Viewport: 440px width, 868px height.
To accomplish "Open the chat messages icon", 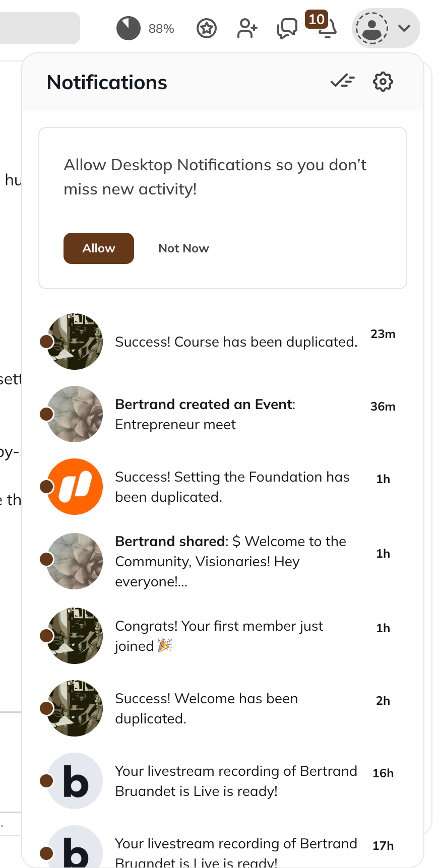I will point(287,29).
